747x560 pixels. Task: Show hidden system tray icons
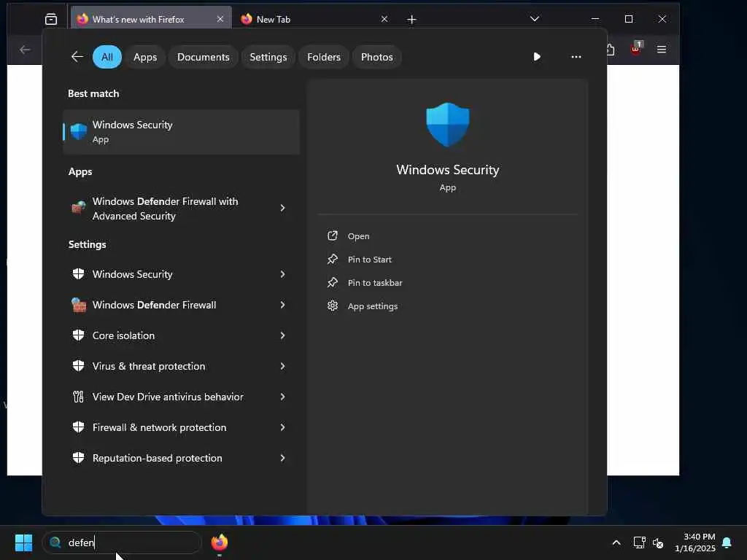[616, 542]
